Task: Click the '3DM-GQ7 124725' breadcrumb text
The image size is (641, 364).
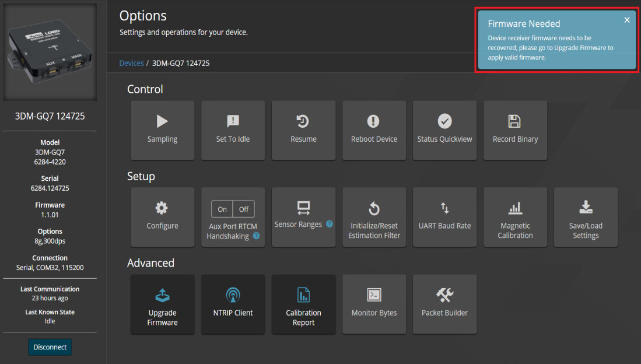Action: tap(181, 63)
